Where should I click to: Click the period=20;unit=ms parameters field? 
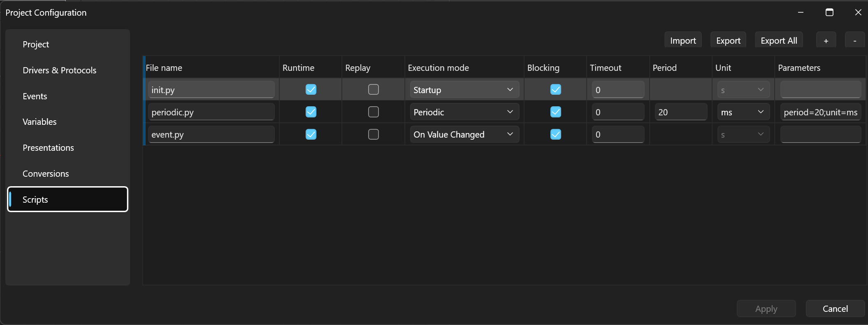821,112
